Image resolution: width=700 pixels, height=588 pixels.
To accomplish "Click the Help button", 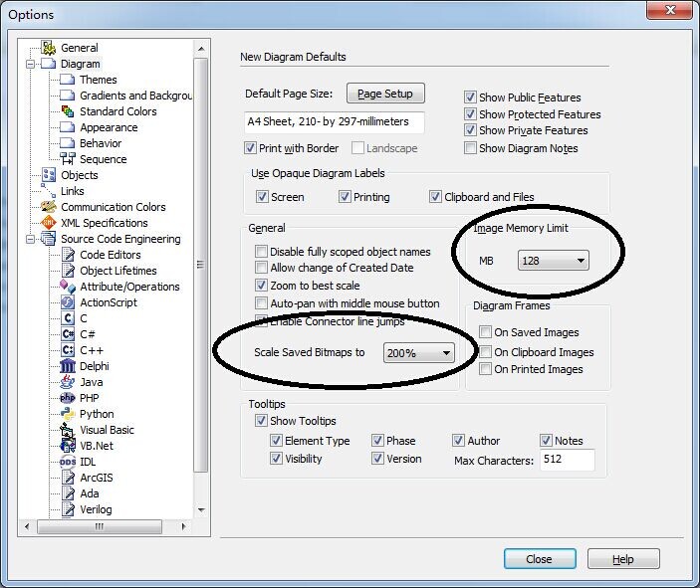I will coord(623,558).
